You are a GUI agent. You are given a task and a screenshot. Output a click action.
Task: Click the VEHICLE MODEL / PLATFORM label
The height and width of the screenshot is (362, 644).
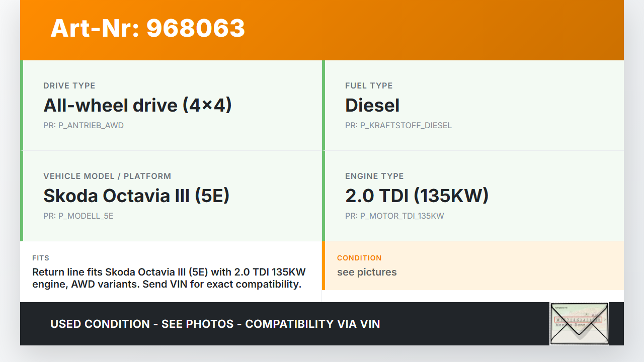coord(107,176)
